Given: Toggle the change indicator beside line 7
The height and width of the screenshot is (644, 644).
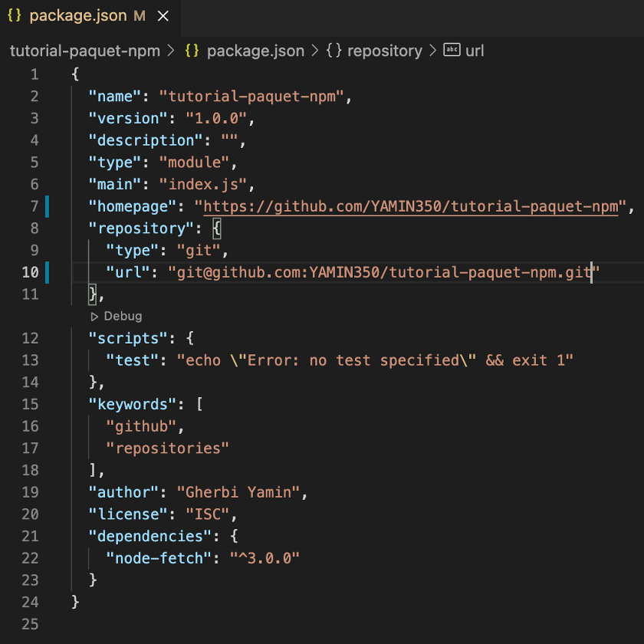Looking at the screenshot, I should tap(47, 205).
